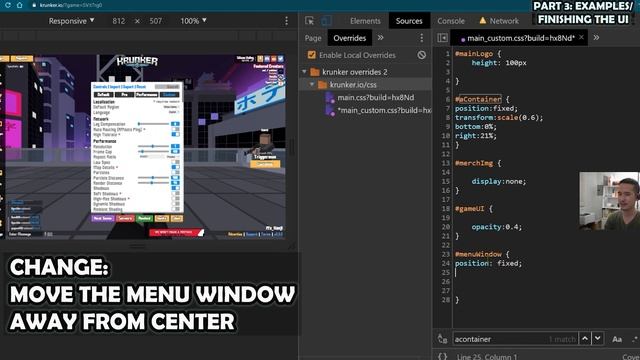
Task: Open Language dropdown in settings
Action: 173,112
